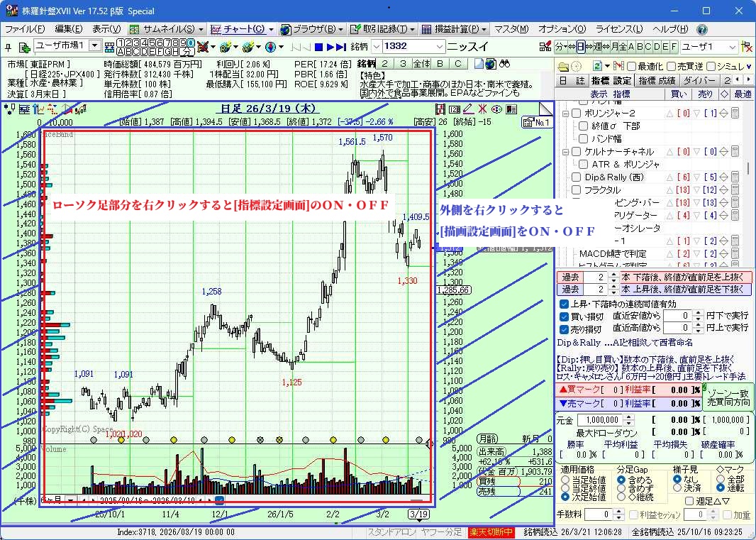Open the ユーザ1 dropdown list
This screenshot has height=540, width=756.
[731, 47]
